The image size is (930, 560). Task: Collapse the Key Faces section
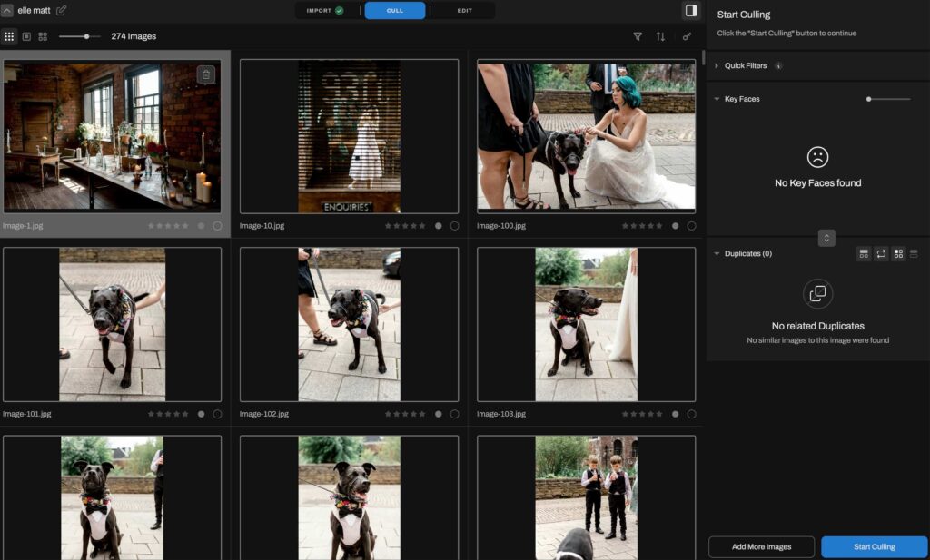[717, 98]
